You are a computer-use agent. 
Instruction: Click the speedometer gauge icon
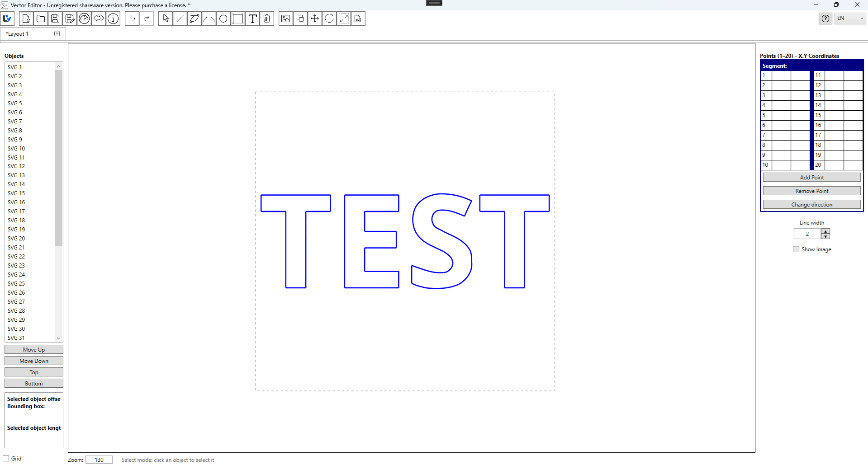click(x=84, y=19)
